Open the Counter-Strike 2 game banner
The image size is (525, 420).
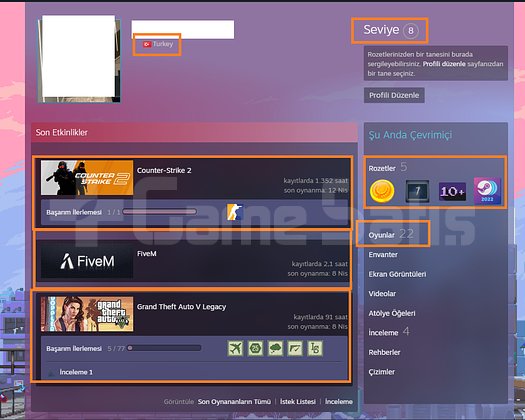tap(87, 178)
